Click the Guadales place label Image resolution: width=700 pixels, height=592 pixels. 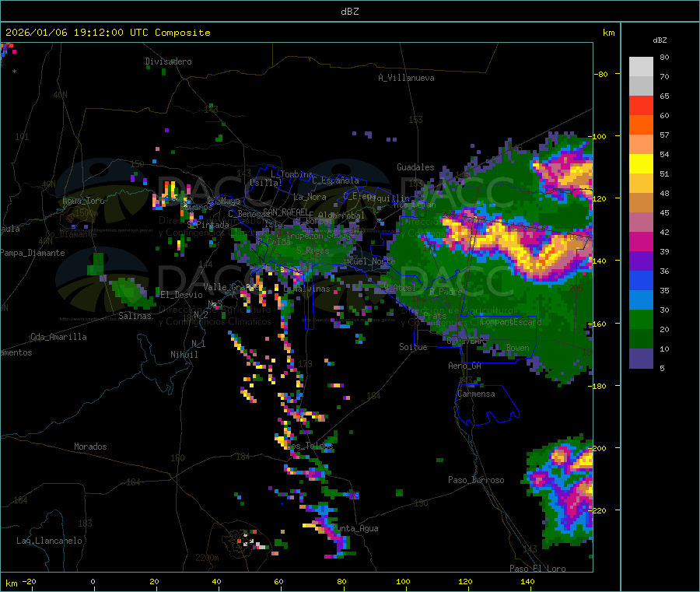click(415, 167)
